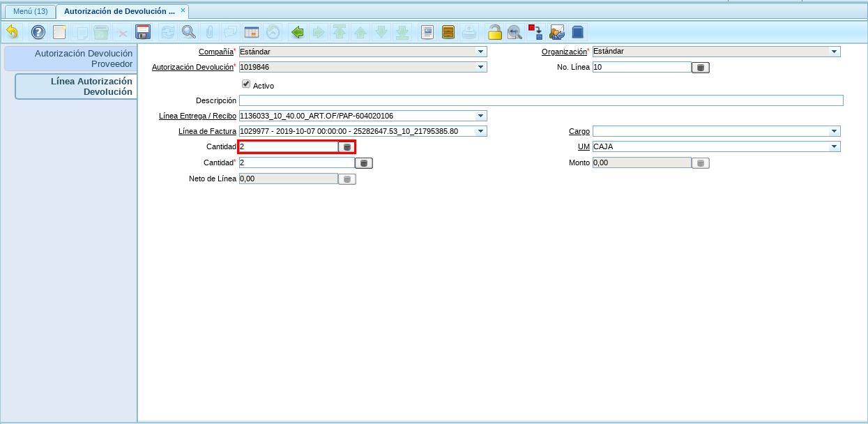Go to previous record up-arrow icon
The height and width of the screenshot is (424, 868).
pyautogui.click(x=360, y=32)
